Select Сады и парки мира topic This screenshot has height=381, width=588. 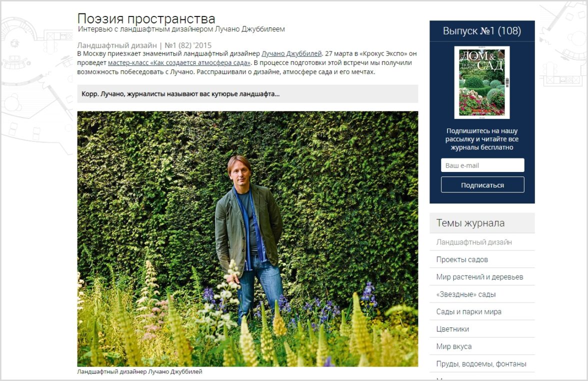point(469,311)
